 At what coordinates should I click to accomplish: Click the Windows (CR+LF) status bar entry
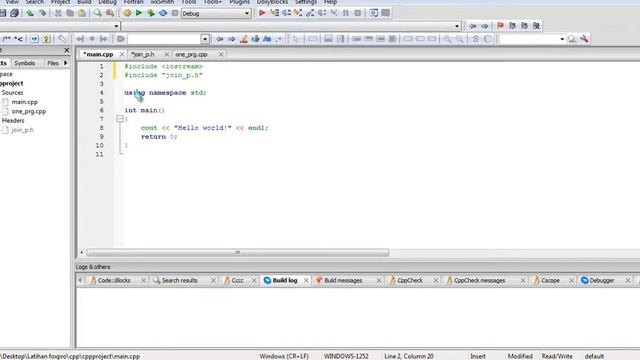point(284,356)
